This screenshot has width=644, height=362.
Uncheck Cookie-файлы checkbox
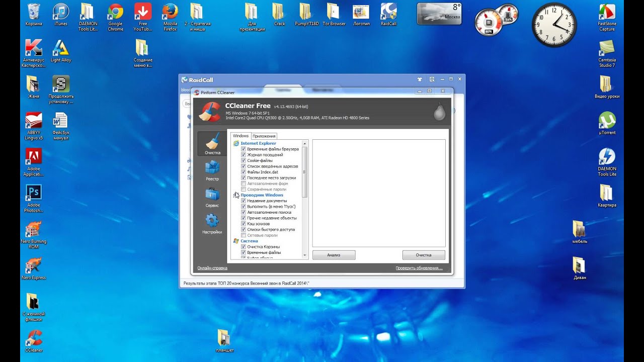pos(244,161)
